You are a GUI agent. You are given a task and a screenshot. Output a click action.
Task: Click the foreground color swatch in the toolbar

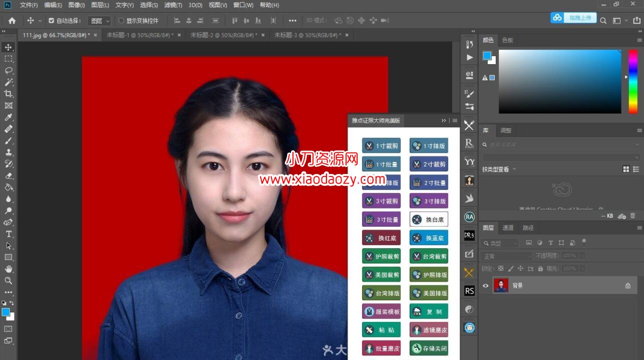click(x=6, y=312)
